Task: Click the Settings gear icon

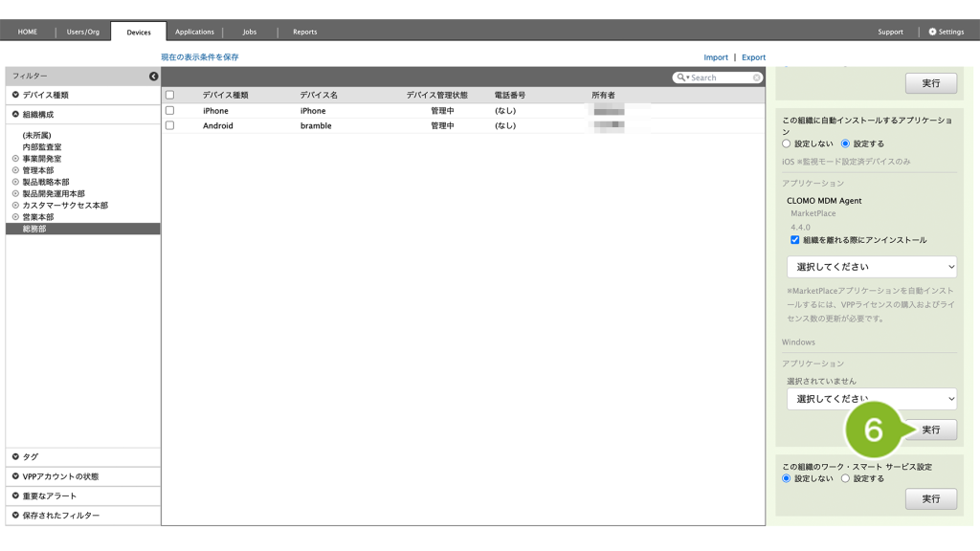Action: tap(933, 32)
